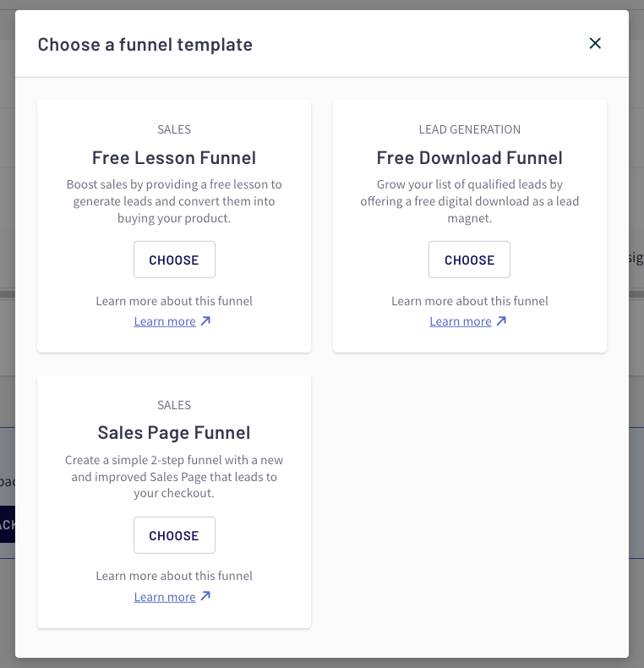
Task: Open Learn more link for Sales Page Funnel
Action: (x=165, y=597)
